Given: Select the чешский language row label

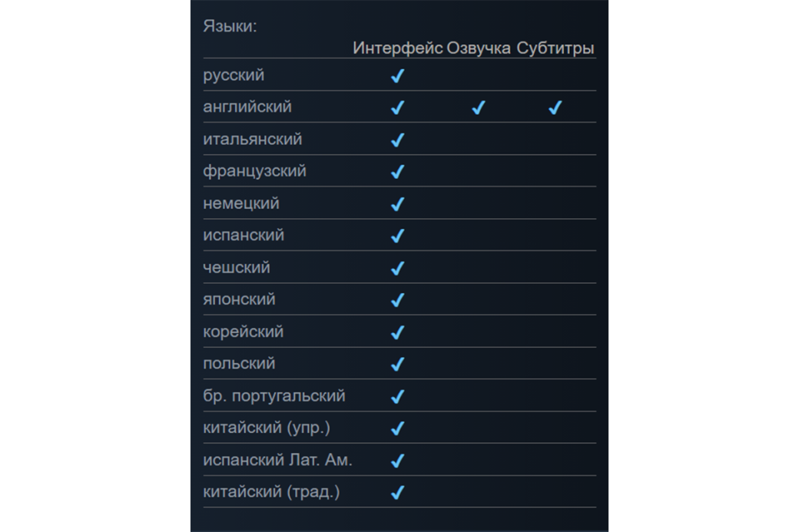Looking at the screenshot, I should tap(237, 267).
